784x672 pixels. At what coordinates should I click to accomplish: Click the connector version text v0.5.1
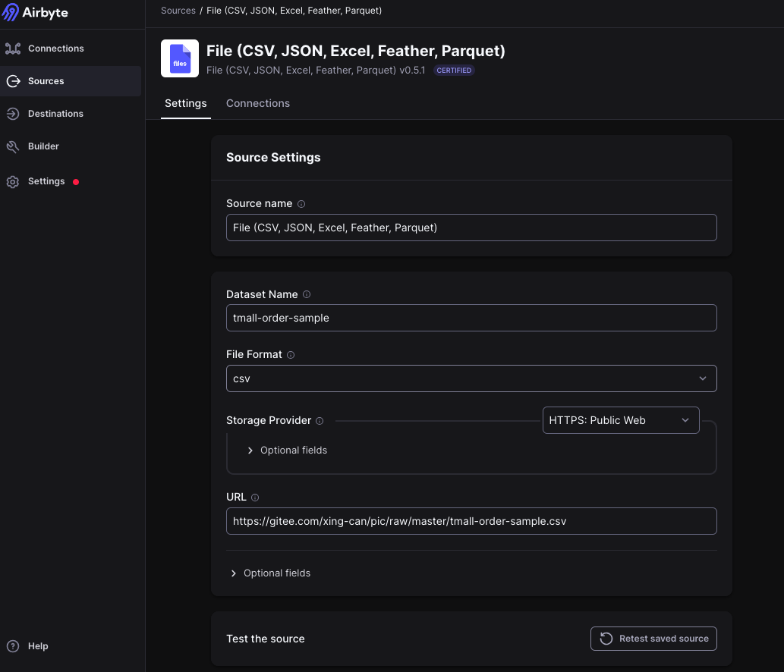pos(412,71)
